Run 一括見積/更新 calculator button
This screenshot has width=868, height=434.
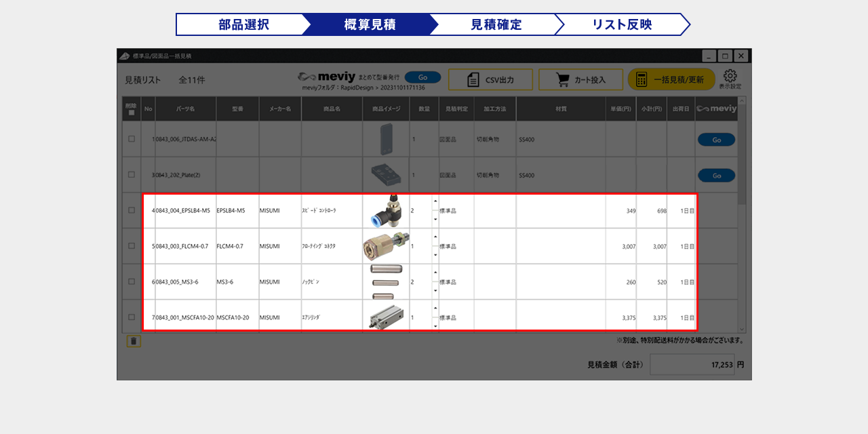point(671,79)
